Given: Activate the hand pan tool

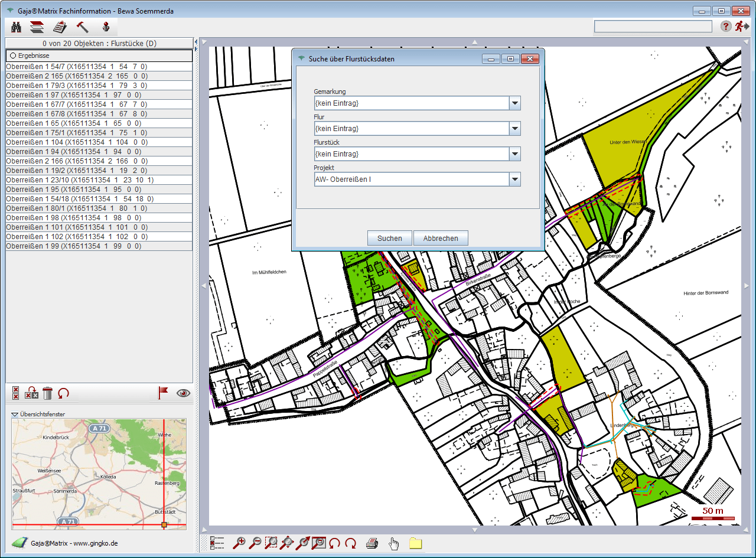Looking at the screenshot, I should pyautogui.click(x=394, y=543).
